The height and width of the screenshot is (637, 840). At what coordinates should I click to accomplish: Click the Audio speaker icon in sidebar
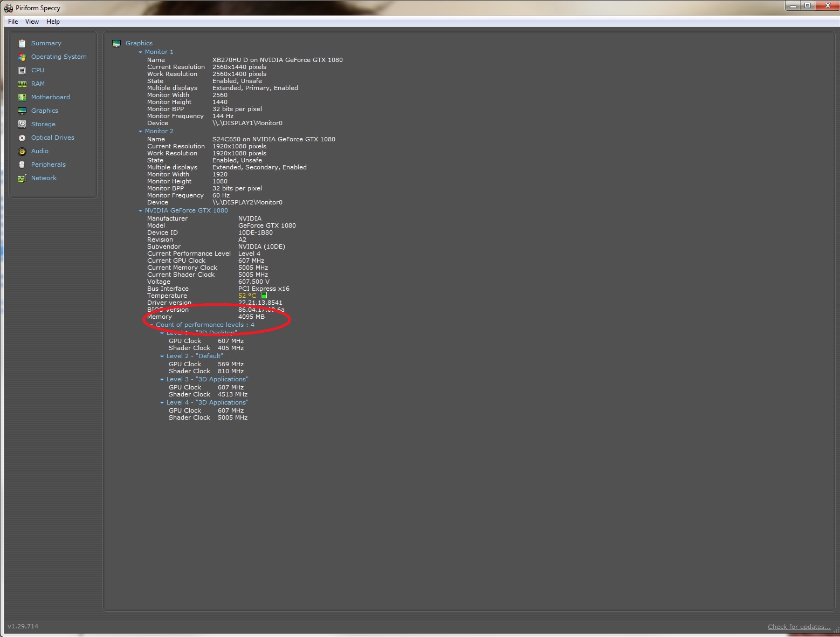pyautogui.click(x=22, y=151)
